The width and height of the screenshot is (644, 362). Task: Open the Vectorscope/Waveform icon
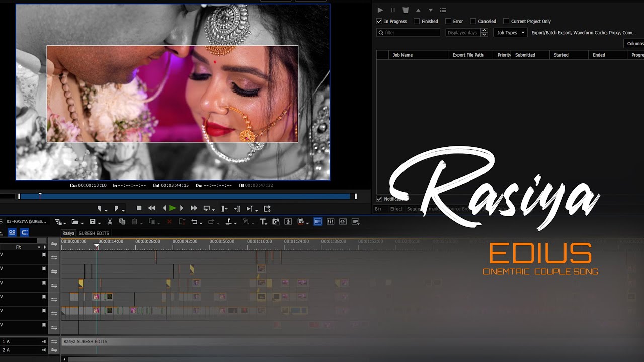(343, 222)
